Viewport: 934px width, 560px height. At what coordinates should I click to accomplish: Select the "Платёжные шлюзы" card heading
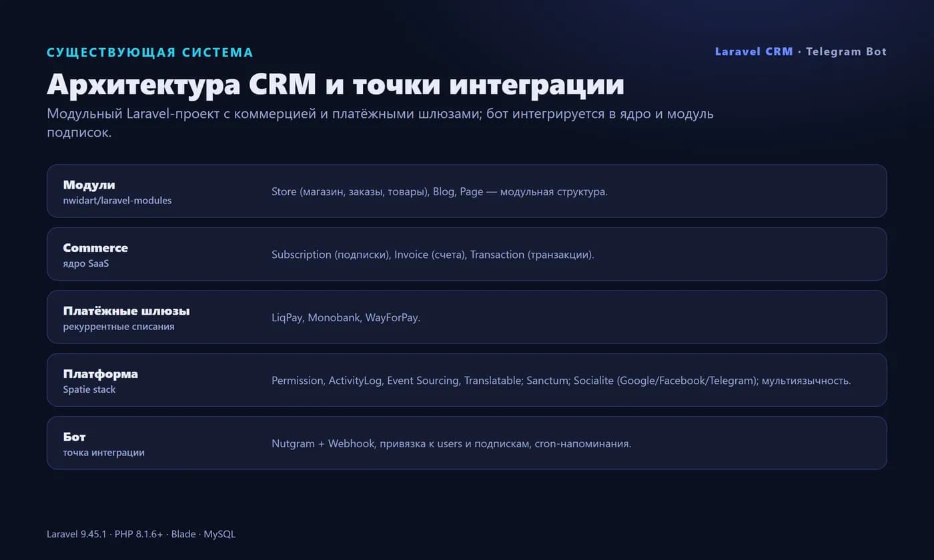tap(127, 311)
